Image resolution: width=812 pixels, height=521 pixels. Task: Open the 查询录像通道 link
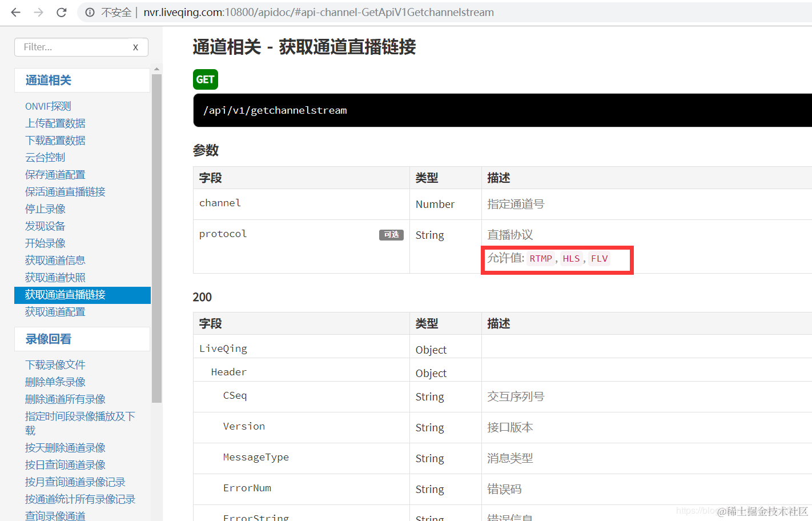click(x=55, y=516)
